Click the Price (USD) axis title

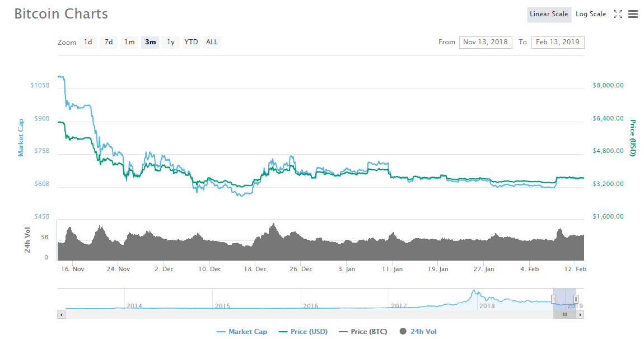(x=633, y=138)
